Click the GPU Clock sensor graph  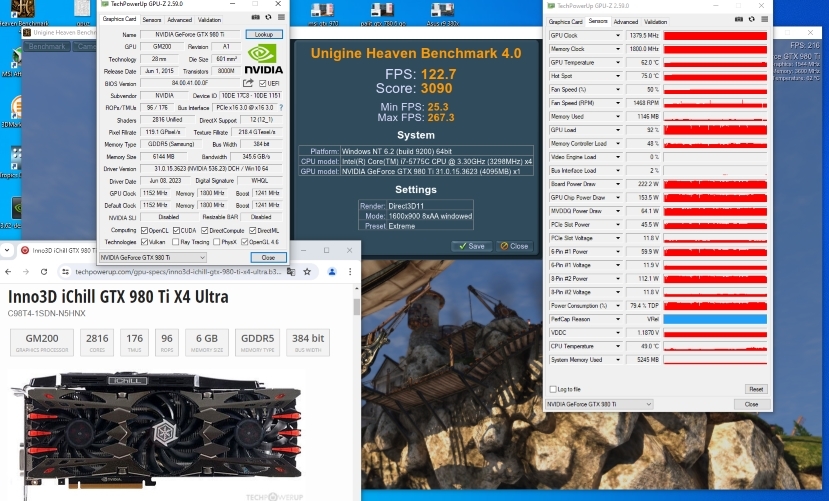pyautogui.click(x=715, y=35)
